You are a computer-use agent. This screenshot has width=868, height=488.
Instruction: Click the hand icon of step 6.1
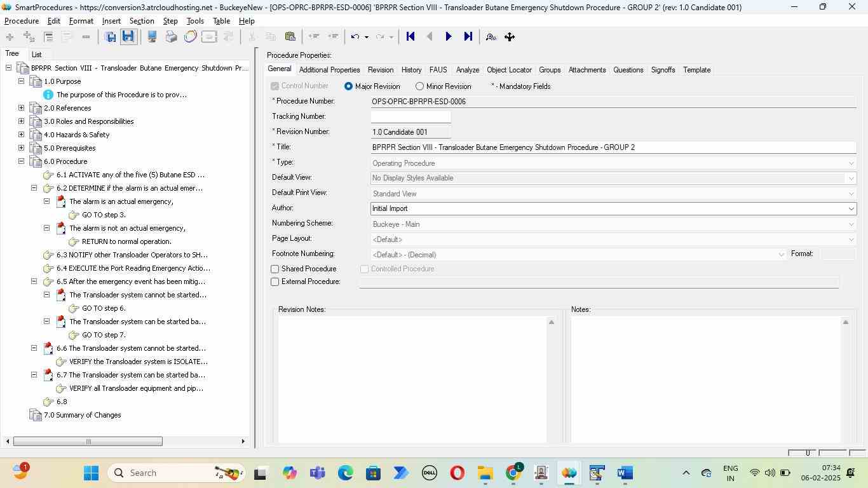(x=48, y=175)
